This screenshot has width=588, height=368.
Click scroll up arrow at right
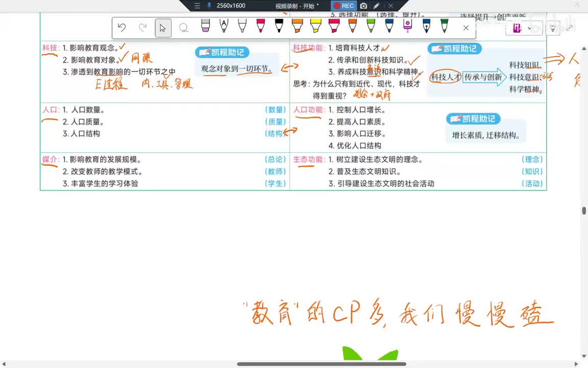click(584, 49)
